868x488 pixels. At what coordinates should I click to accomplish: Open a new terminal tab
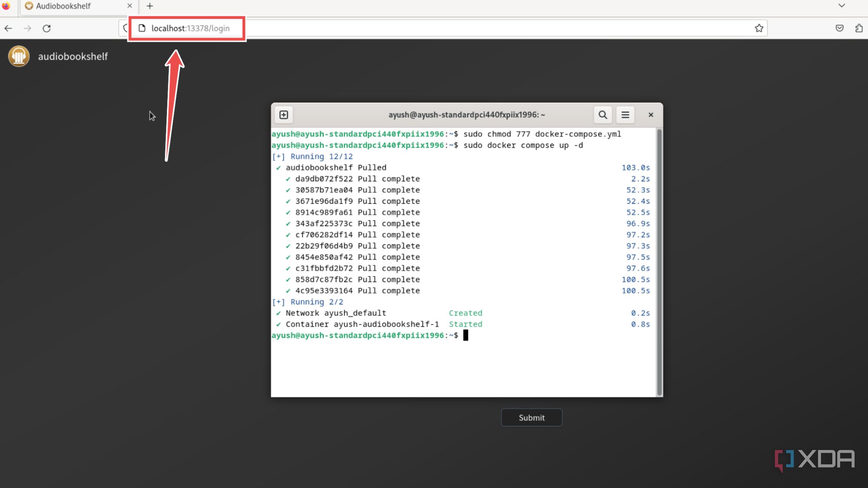[x=284, y=115]
